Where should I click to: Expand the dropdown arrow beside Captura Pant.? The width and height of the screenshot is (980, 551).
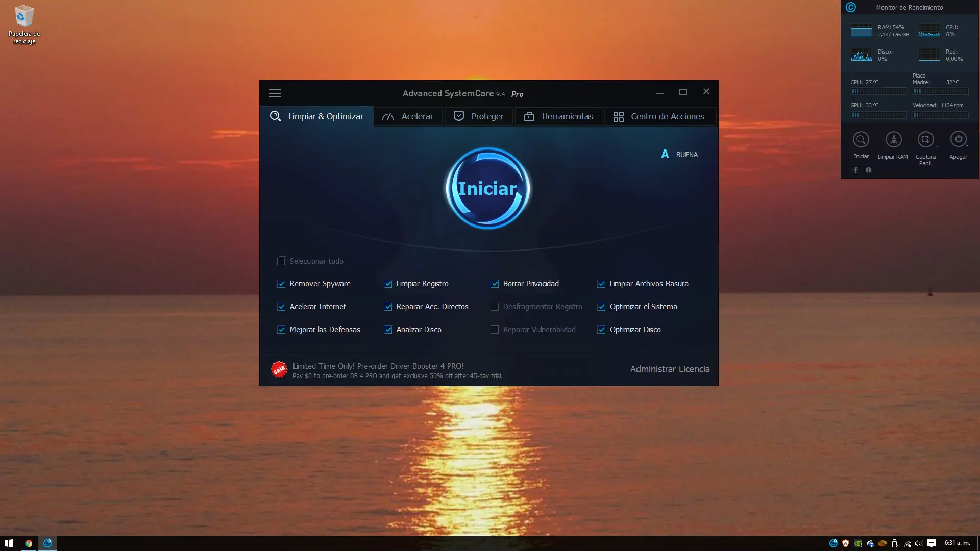(x=937, y=147)
